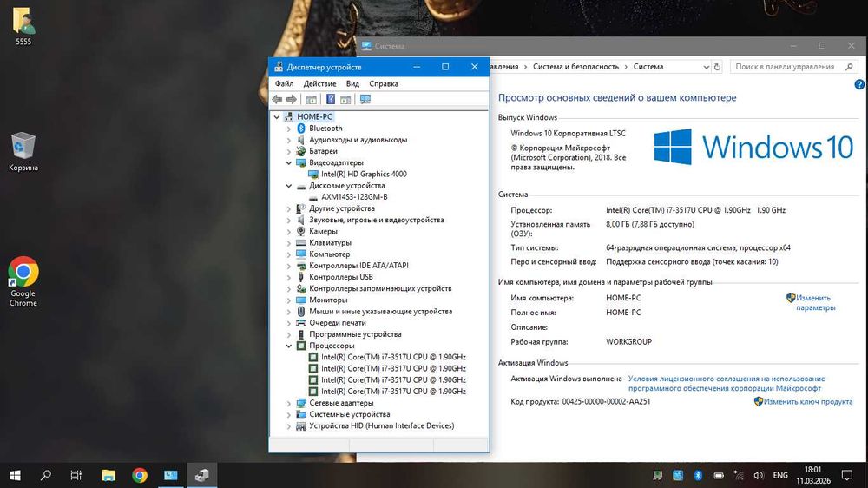Open the Windows Start menu

click(x=16, y=475)
